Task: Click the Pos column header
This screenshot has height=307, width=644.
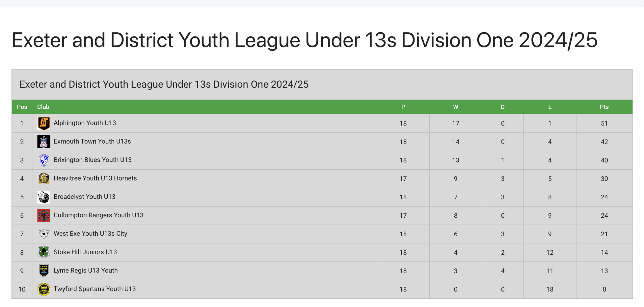Action: (22, 107)
